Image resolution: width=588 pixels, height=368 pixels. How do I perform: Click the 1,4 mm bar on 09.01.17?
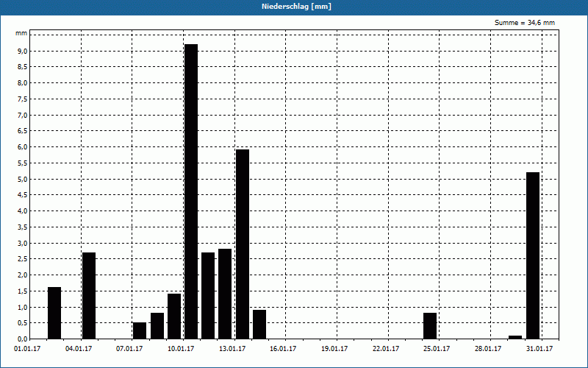pos(174,316)
